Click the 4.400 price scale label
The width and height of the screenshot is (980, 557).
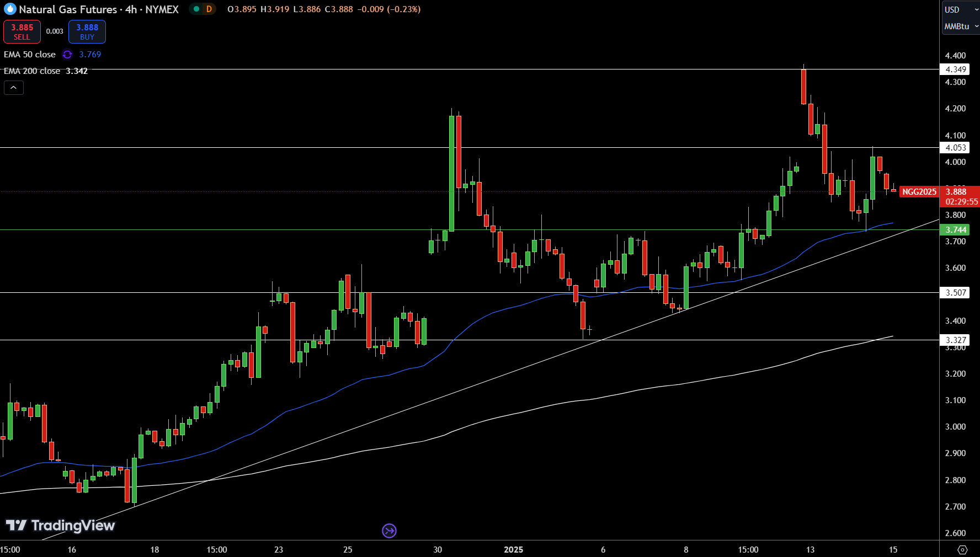click(x=955, y=56)
